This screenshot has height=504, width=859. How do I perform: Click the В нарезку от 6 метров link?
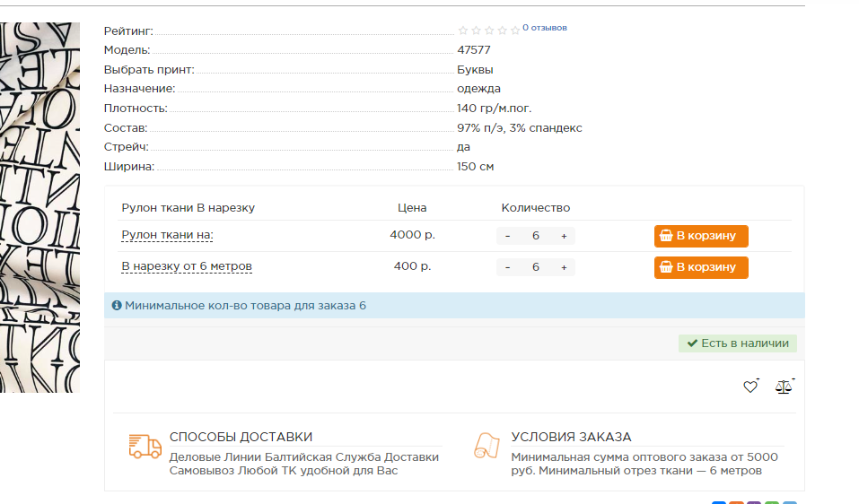(187, 266)
